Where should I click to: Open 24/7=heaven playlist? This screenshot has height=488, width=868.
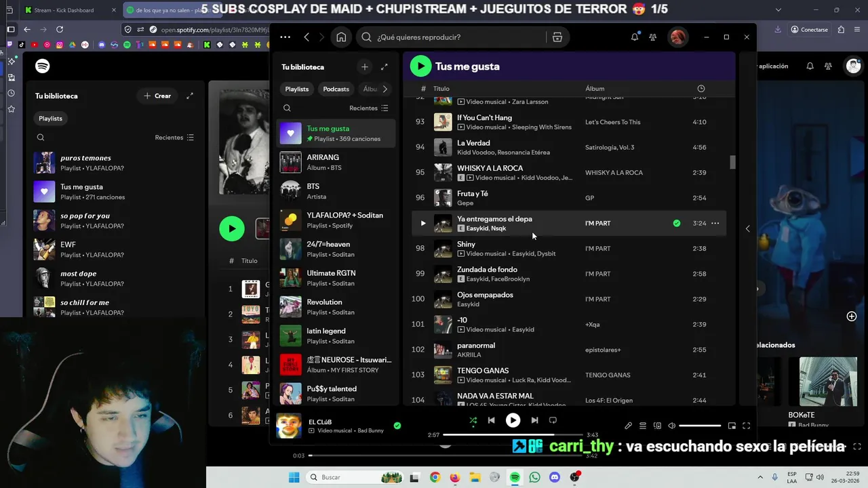click(x=336, y=249)
